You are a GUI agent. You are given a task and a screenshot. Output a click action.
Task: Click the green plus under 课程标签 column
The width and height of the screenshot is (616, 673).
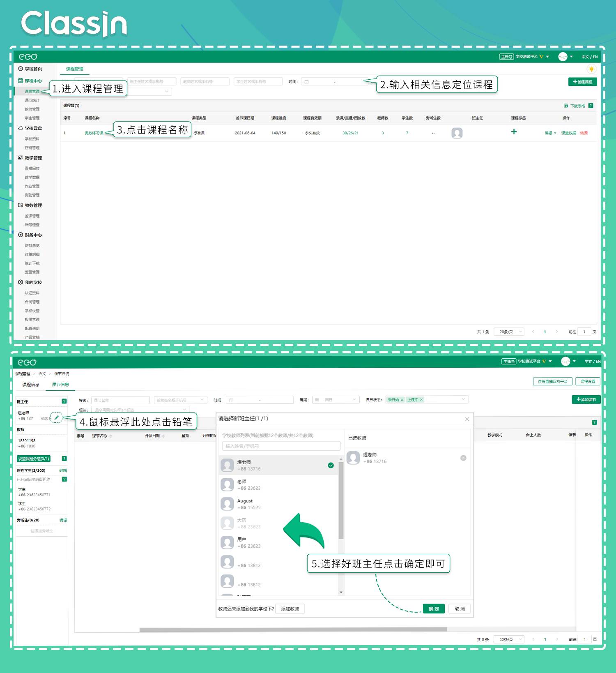pos(514,131)
